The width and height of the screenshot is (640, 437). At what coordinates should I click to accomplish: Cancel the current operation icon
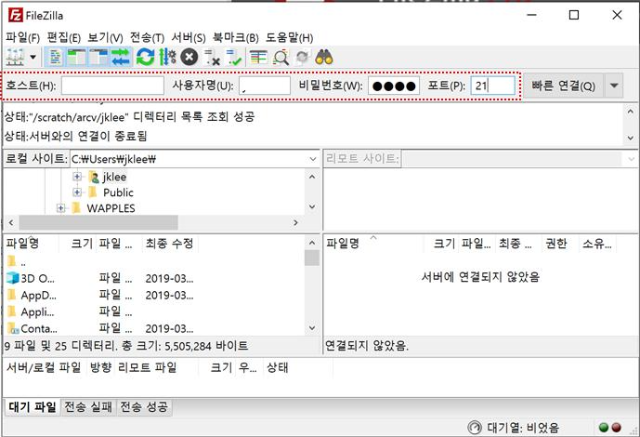coord(189,57)
